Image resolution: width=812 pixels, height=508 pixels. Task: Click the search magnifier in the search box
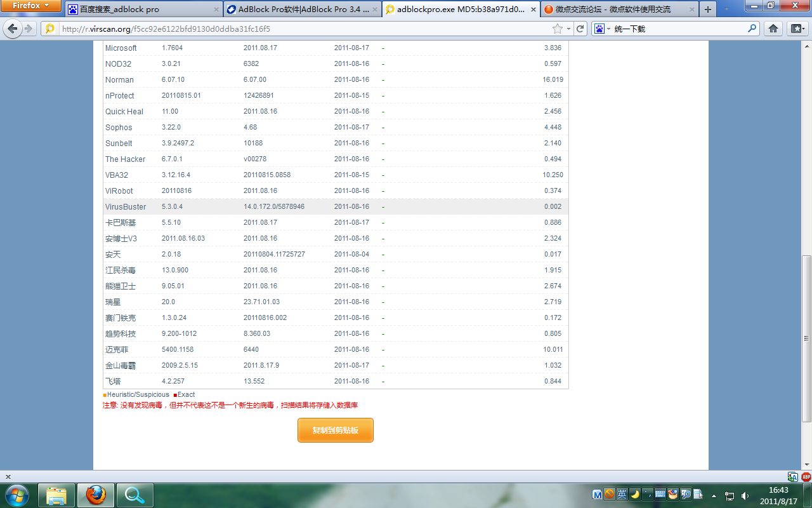coord(752,29)
